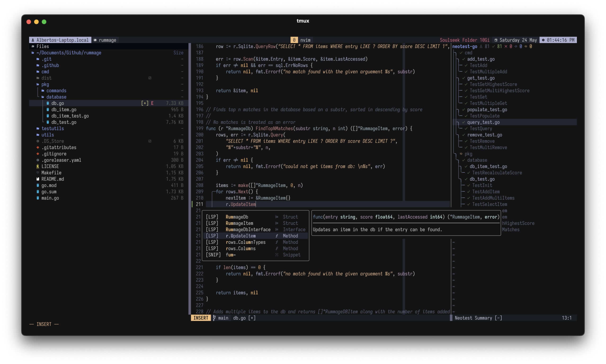
Task: Open db.go in the file tree
Action: click(x=58, y=103)
